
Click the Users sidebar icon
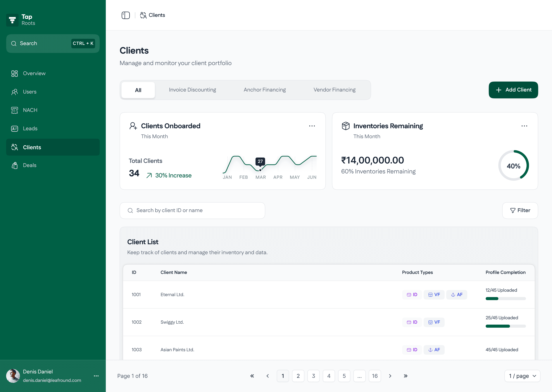pos(15,92)
